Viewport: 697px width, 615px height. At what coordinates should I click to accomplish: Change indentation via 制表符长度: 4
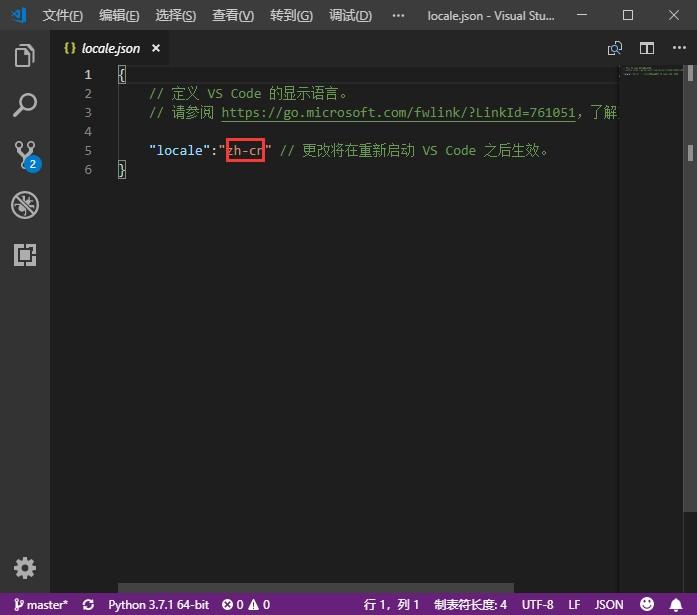point(470,605)
